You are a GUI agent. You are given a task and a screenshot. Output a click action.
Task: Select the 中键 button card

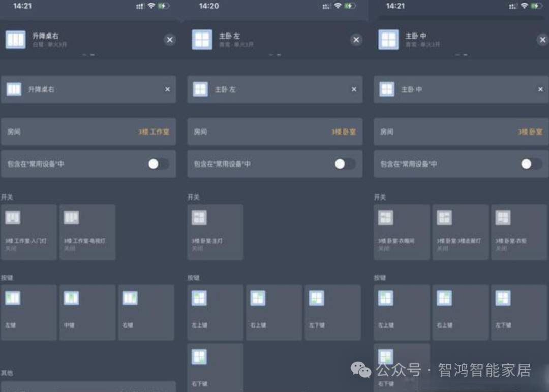tap(87, 312)
